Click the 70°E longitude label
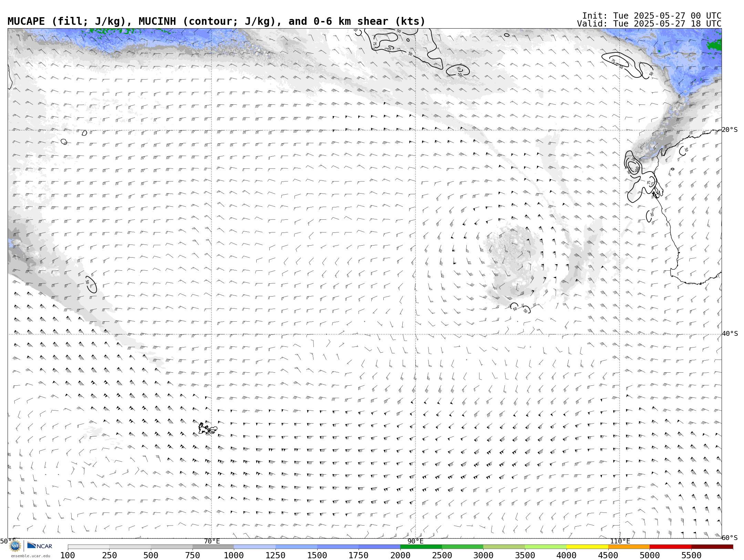 (x=212, y=541)
